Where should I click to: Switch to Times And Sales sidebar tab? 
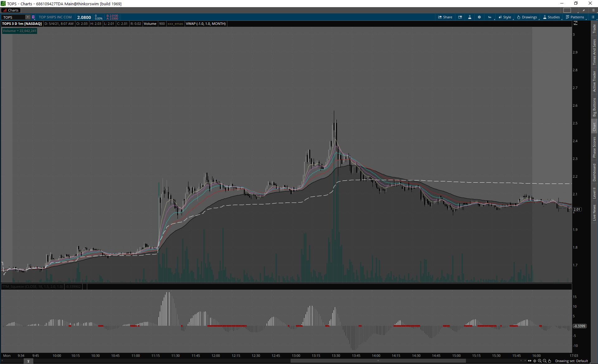594,52
